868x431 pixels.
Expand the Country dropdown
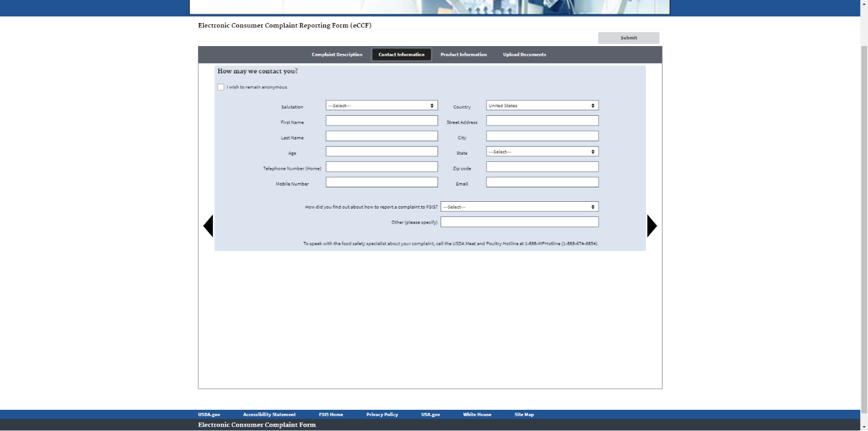tap(542, 105)
